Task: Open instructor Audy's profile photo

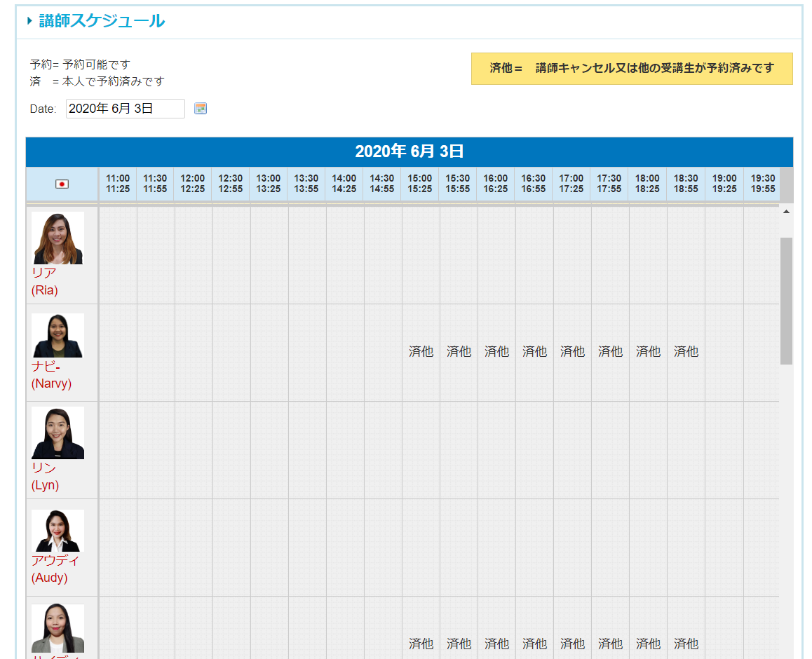Action: coord(57,531)
